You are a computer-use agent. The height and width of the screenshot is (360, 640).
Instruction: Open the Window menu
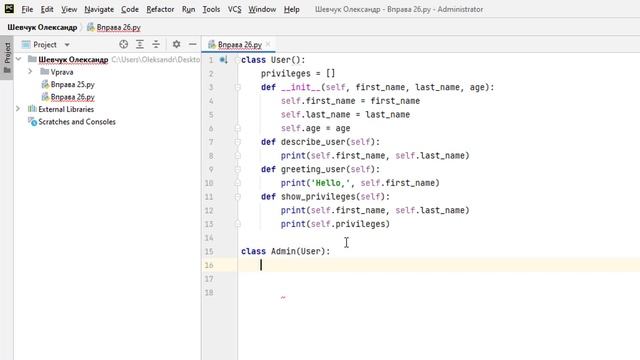pyautogui.click(x=262, y=9)
